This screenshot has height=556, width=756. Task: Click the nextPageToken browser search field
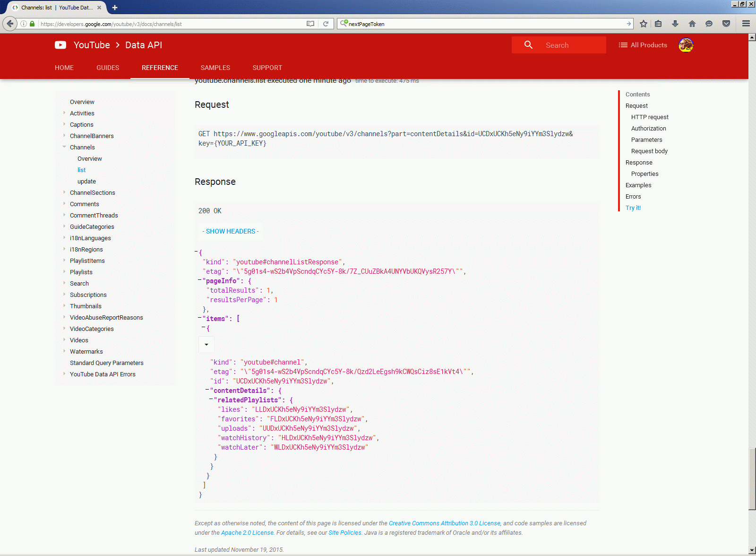486,24
